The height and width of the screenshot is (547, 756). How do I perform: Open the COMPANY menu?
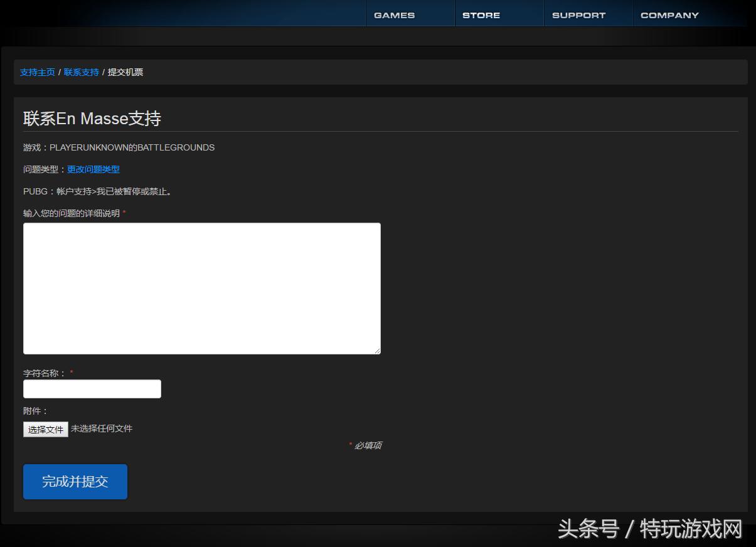click(669, 14)
